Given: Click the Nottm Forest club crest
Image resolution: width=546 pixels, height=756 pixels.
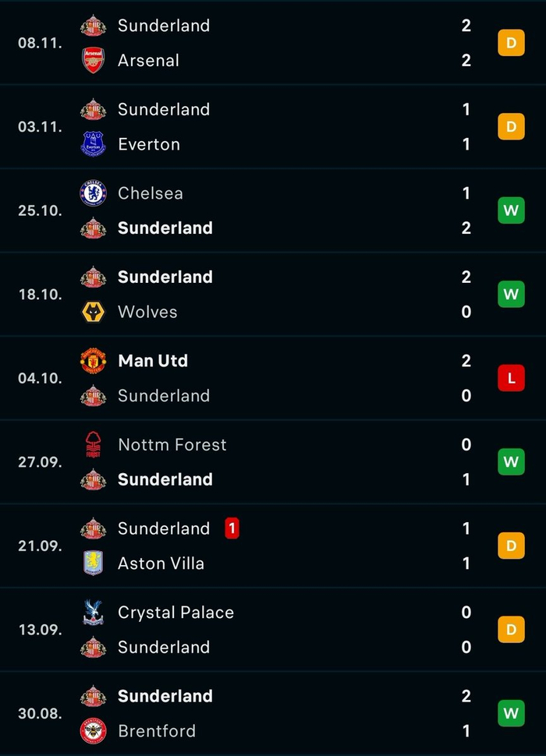Looking at the screenshot, I should (94, 445).
